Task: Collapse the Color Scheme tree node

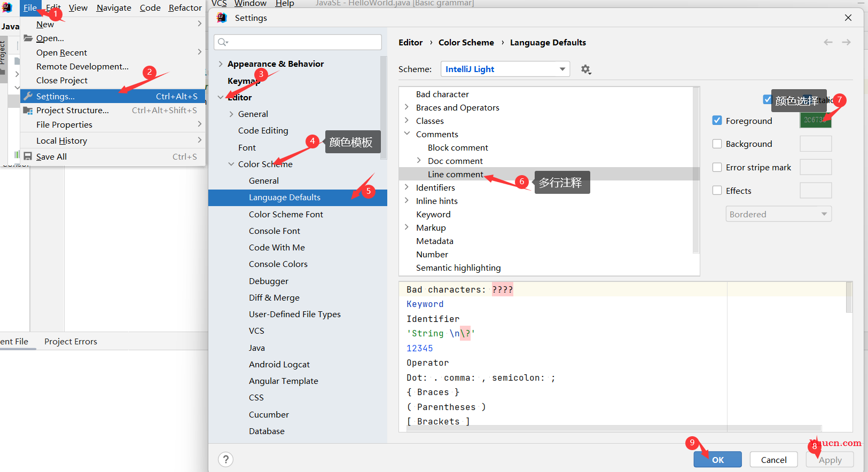Action: tap(231, 164)
